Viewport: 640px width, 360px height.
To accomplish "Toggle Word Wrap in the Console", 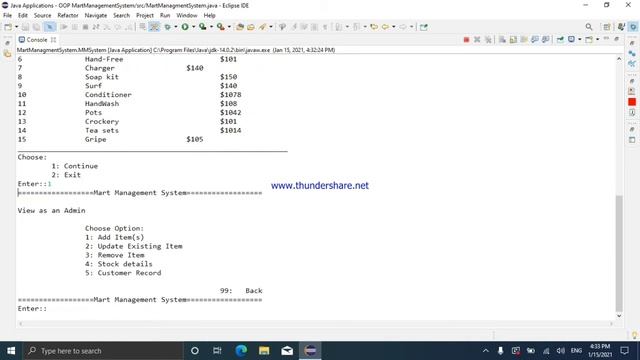I will pos(524,40).
